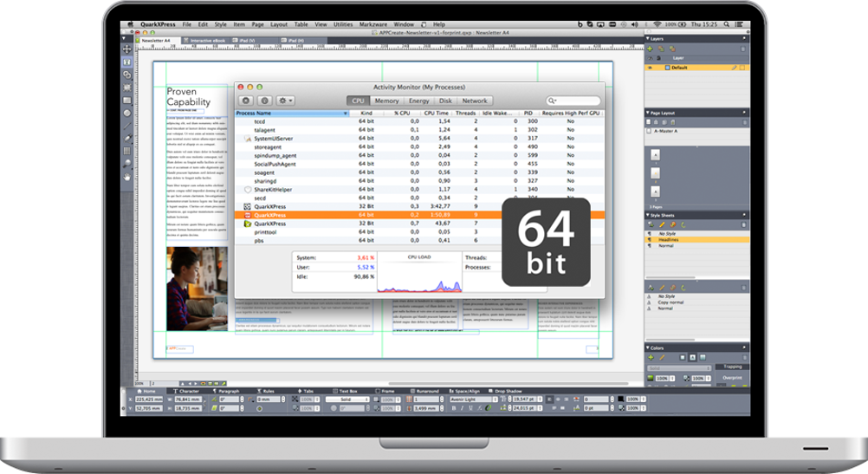The image size is (868, 474).
Task: Open Activity Monitor gear action menu
Action: [286, 101]
